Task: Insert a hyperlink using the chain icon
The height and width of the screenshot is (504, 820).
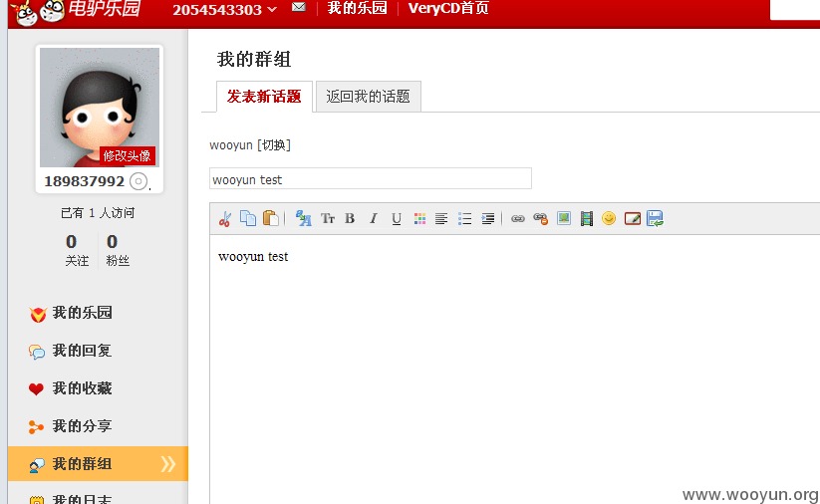Action: [518, 218]
